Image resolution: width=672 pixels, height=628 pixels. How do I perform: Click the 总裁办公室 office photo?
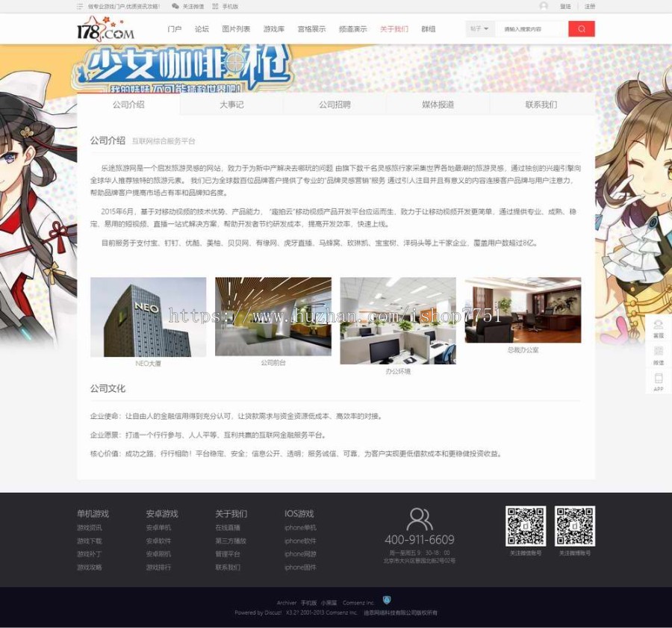(x=523, y=310)
